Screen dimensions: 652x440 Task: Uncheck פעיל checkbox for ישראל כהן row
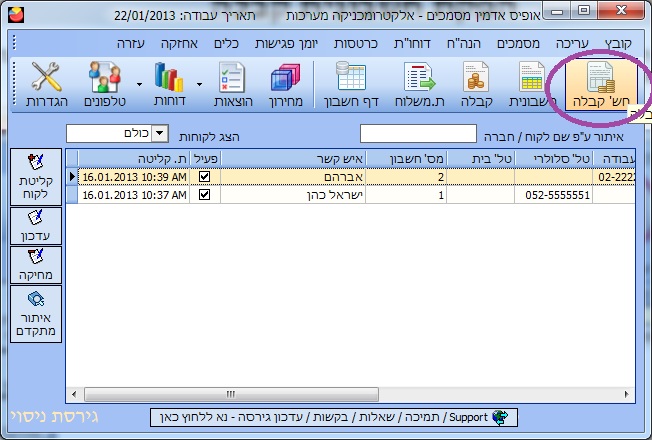click(204, 195)
